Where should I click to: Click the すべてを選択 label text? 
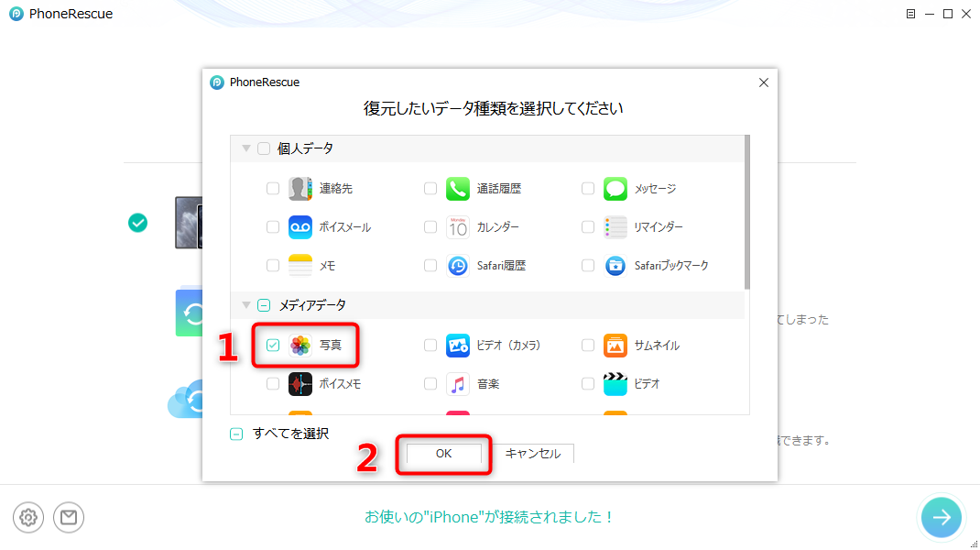click(290, 434)
